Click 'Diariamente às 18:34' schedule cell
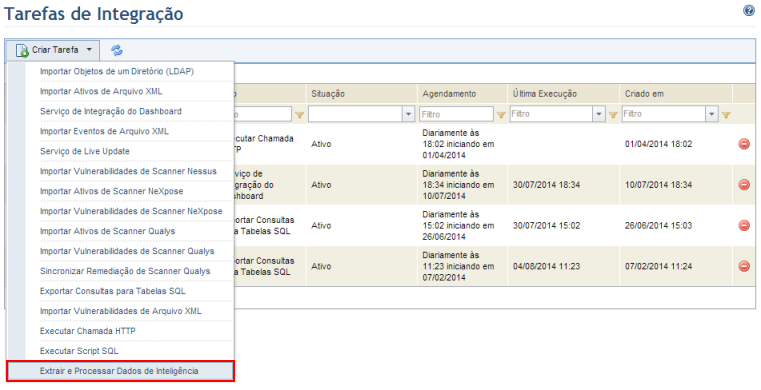This screenshot has width=761, height=390. (x=458, y=185)
